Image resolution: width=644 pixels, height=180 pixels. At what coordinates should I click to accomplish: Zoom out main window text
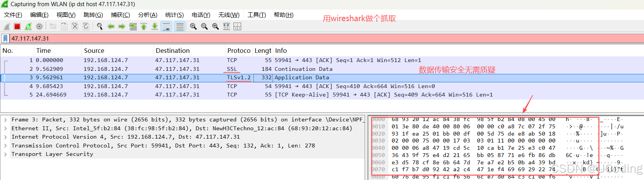[204, 26]
